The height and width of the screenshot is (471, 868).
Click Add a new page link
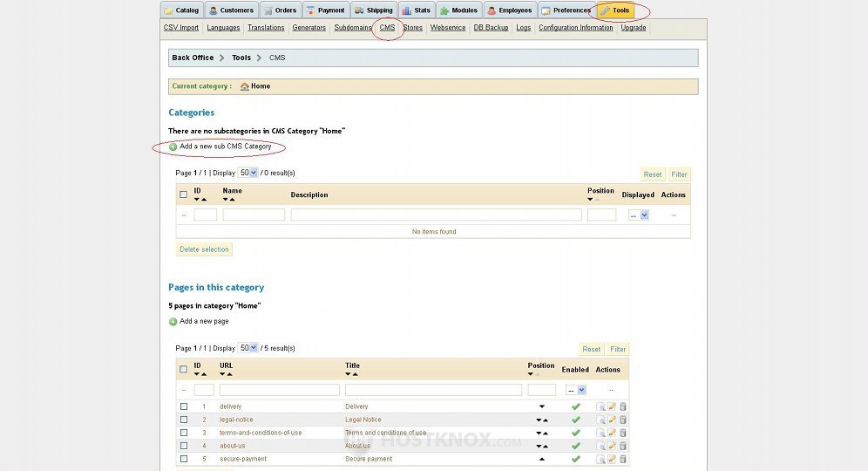(x=199, y=321)
